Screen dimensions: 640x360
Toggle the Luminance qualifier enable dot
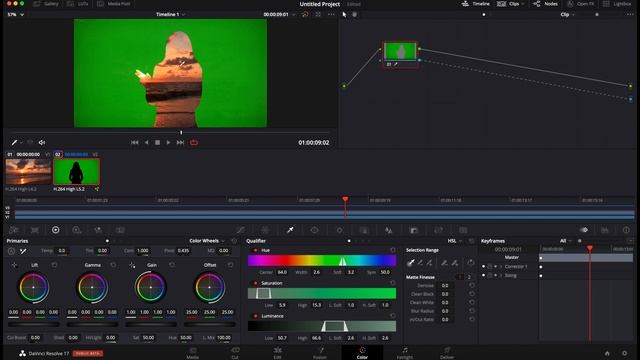coord(256,316)
